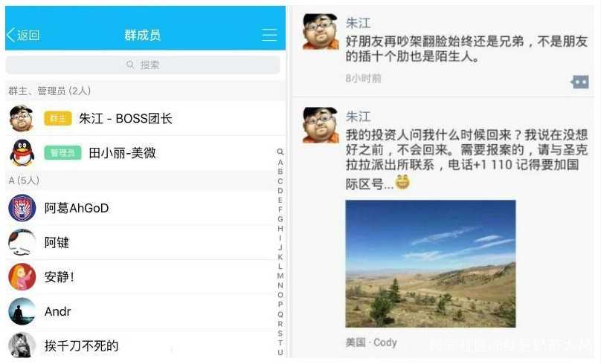Select member 安静!
This screenshot has height=364, width=601.
[x=146, y=277]
